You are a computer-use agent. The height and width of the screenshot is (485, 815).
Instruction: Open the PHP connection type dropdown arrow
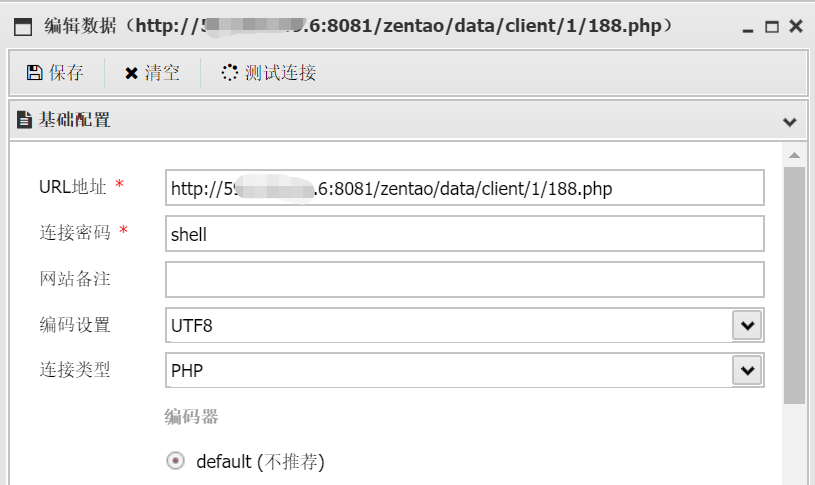pyautogui.click(x=746, y=371)
